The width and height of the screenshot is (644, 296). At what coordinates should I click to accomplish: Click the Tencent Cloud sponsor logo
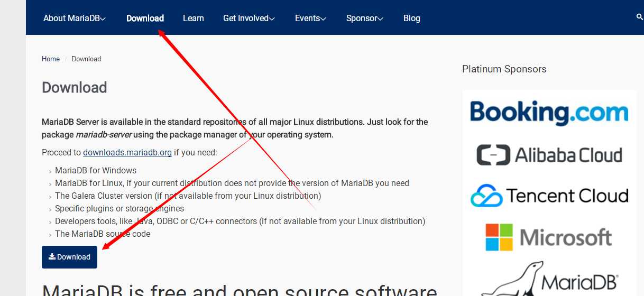coord(549,196)
